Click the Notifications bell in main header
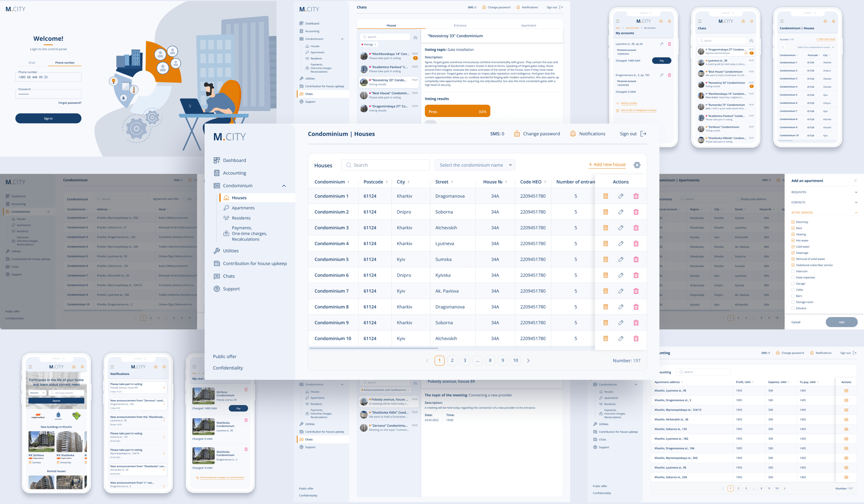Image resolution: width=864 pixels, height=504 pixels. [573, 134]
